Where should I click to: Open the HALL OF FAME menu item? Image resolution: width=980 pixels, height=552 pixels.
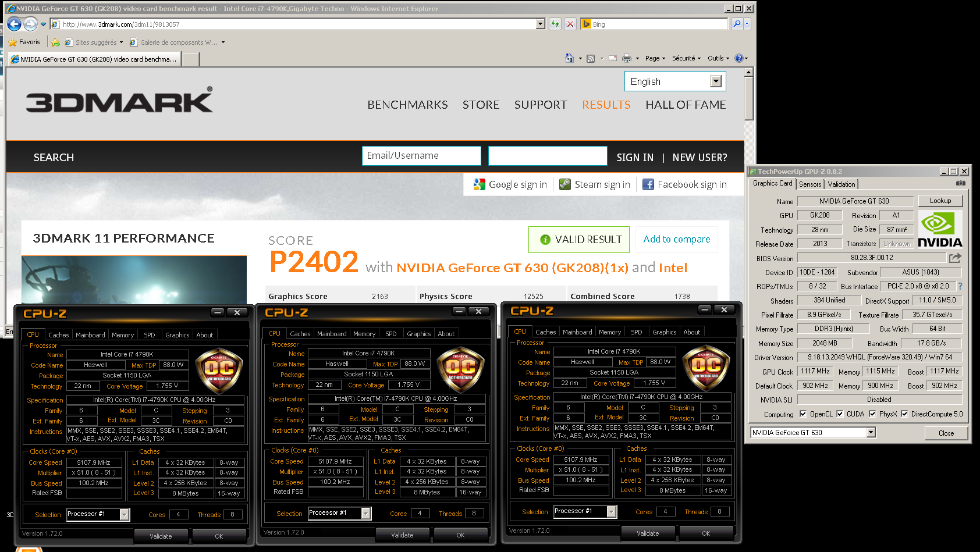pos(686,105)
